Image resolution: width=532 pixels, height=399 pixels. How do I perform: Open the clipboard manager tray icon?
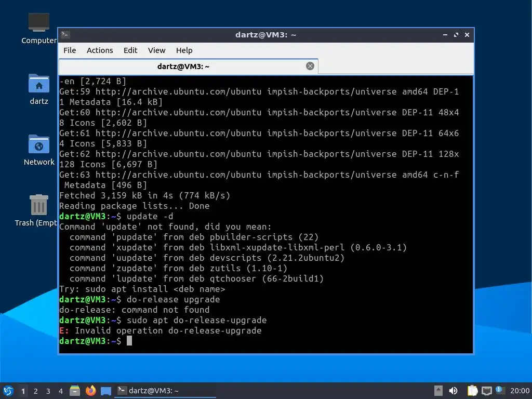coord(472,391)
